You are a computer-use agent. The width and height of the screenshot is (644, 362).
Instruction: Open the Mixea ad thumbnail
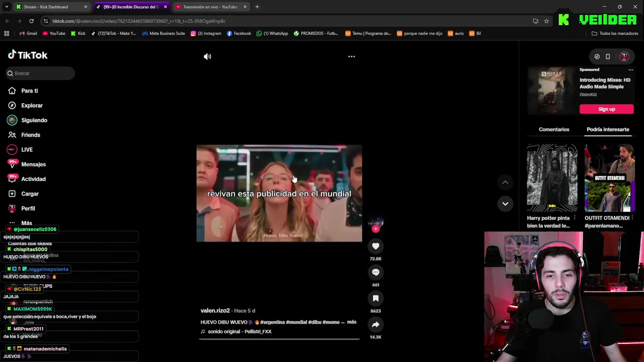[551, 92]
